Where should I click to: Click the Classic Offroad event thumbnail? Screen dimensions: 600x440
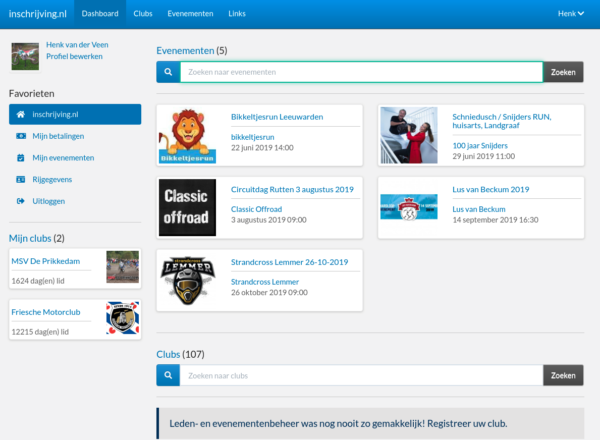point(187,207)
